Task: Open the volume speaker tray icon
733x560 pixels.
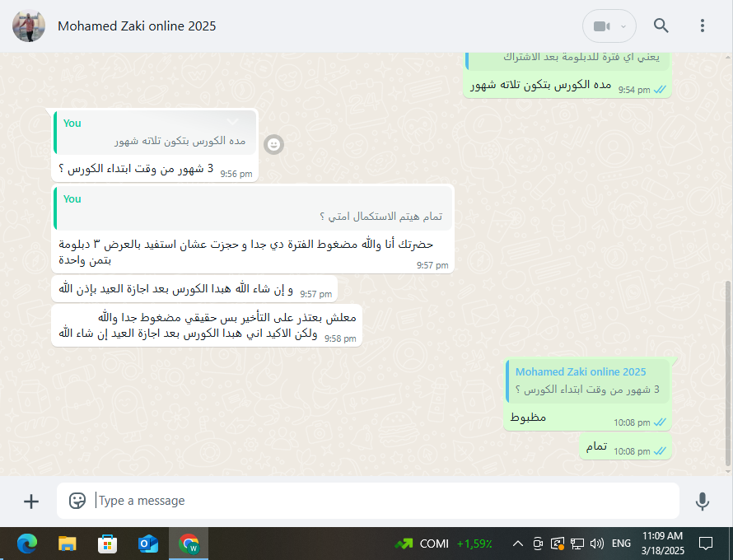Action: point(597,544)
